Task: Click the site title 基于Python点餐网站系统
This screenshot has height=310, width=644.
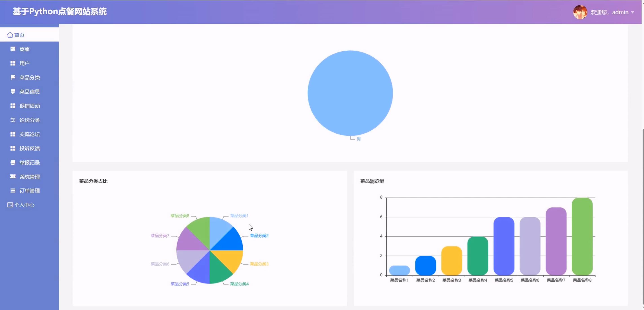Action: 60,11
